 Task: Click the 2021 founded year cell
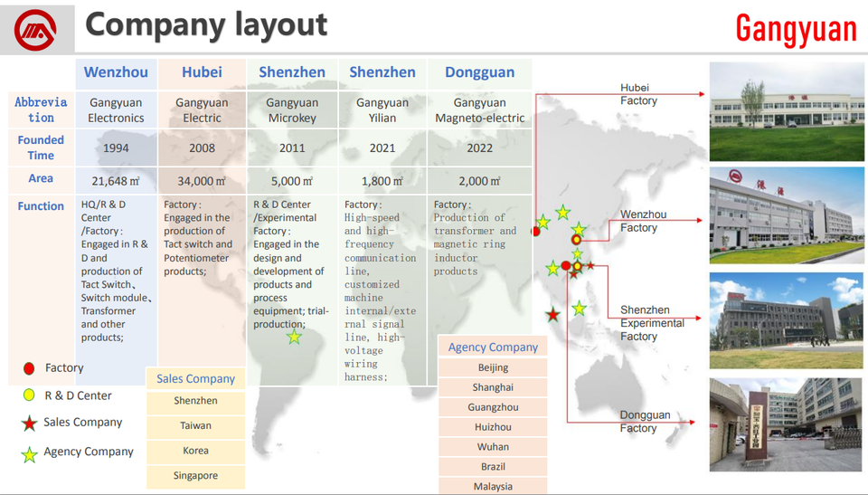click(382, 148)
